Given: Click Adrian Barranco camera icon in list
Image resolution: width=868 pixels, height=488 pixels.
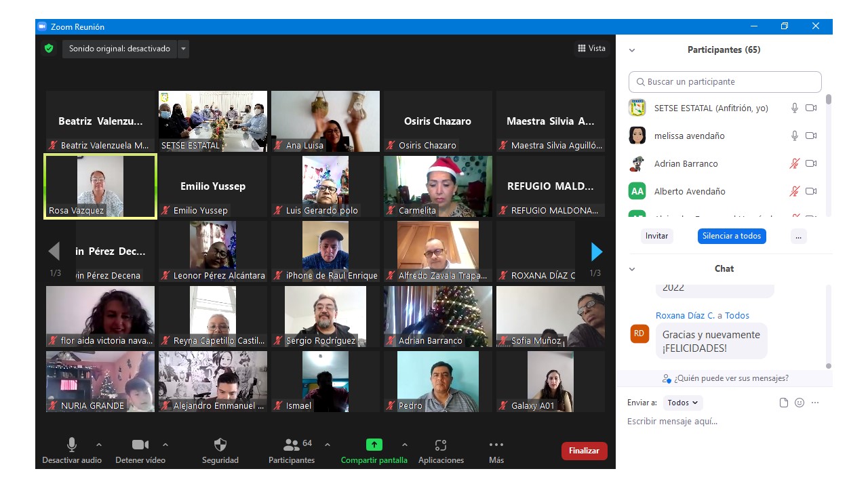Looking at the screenshot, I should pos(811,163).
